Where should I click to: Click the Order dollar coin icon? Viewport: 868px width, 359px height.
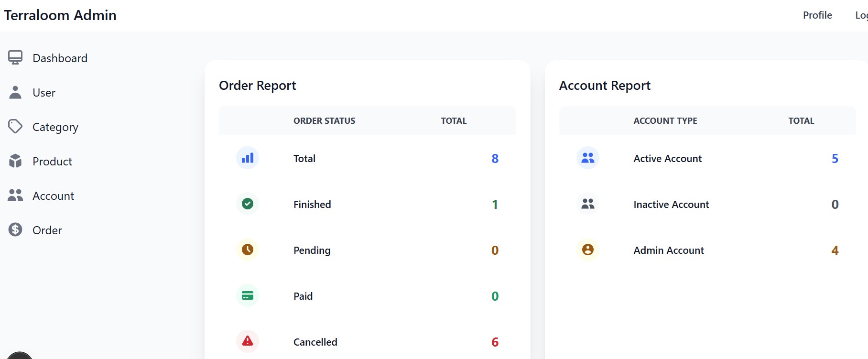pyautogui.click(x=15, y=230)
